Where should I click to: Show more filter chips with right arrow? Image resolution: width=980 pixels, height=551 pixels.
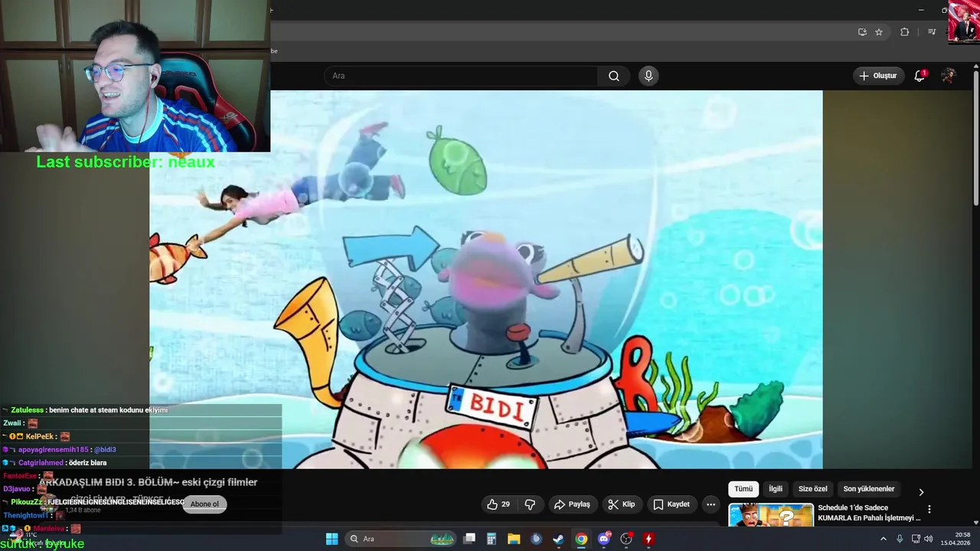click(x=921, y=492)
